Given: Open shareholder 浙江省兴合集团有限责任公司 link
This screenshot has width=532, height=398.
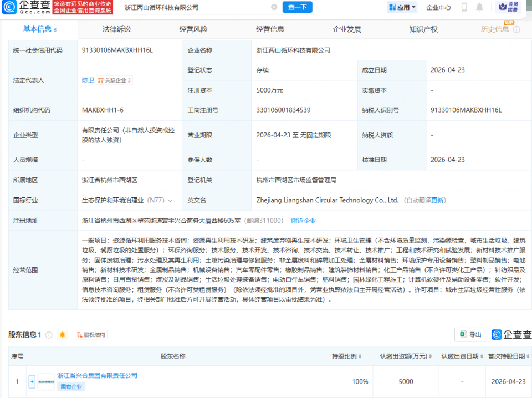Looking at the screenshot, I should point(97,376).
